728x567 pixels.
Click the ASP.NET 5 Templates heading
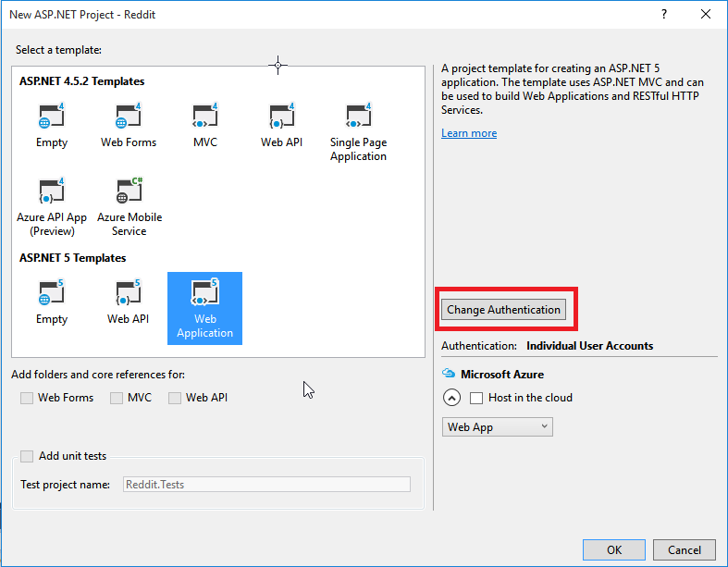point(72,258)
